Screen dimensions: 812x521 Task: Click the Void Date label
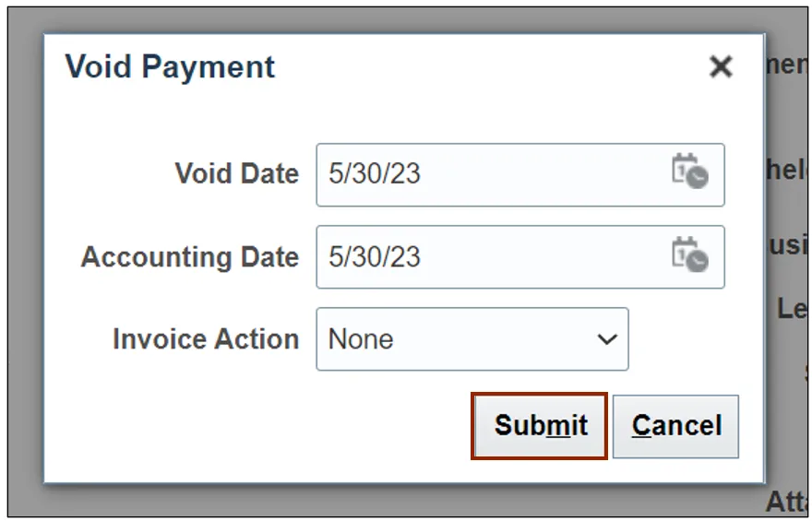pyautogui.click(x=236, y=173)
